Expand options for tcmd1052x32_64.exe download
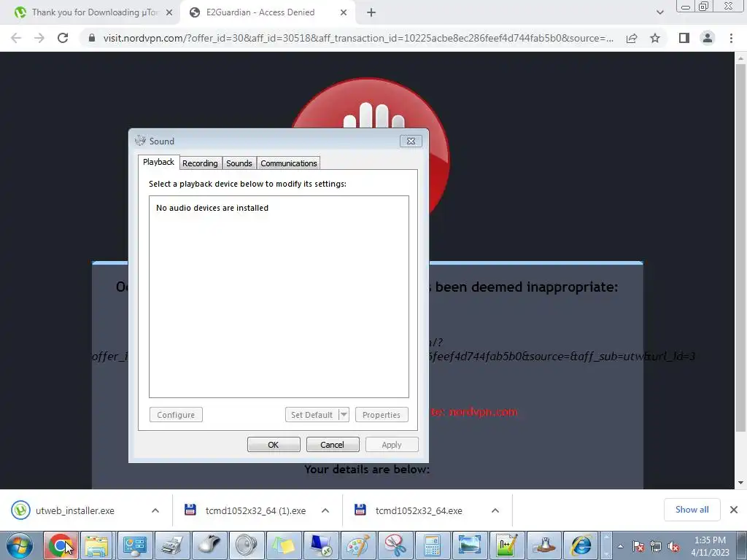This screenshot has height=560, width=747. pos(495,510)
